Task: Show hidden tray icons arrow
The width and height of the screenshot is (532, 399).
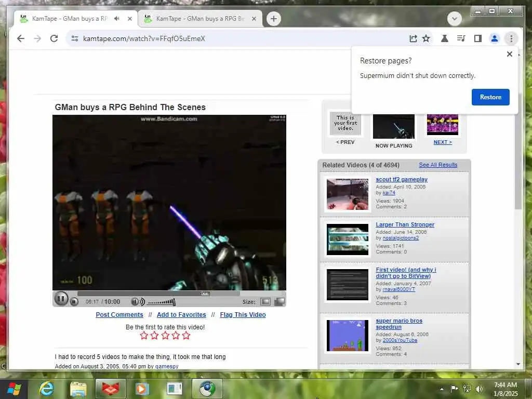Action: (x=442, y=389)
